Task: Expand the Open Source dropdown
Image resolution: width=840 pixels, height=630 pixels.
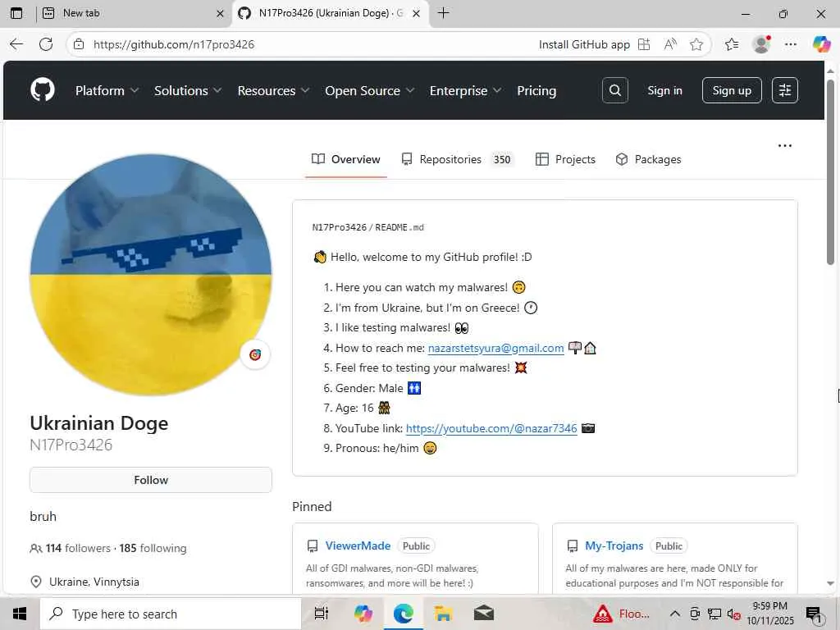Action: 370,90
